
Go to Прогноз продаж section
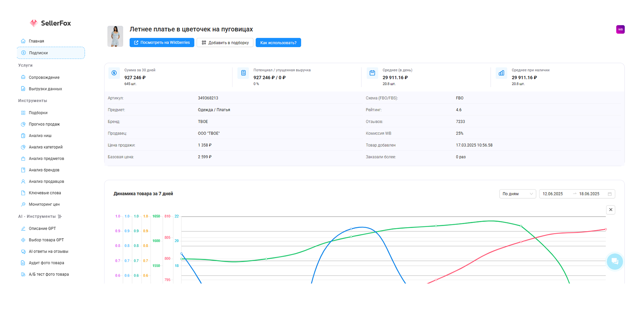pos(44,124)
